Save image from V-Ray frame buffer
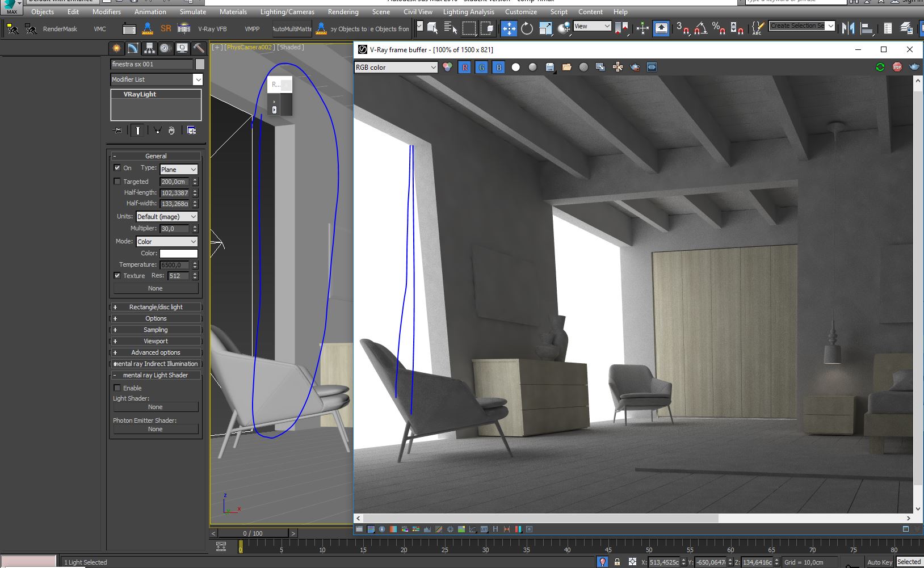 tap(549, 67)
